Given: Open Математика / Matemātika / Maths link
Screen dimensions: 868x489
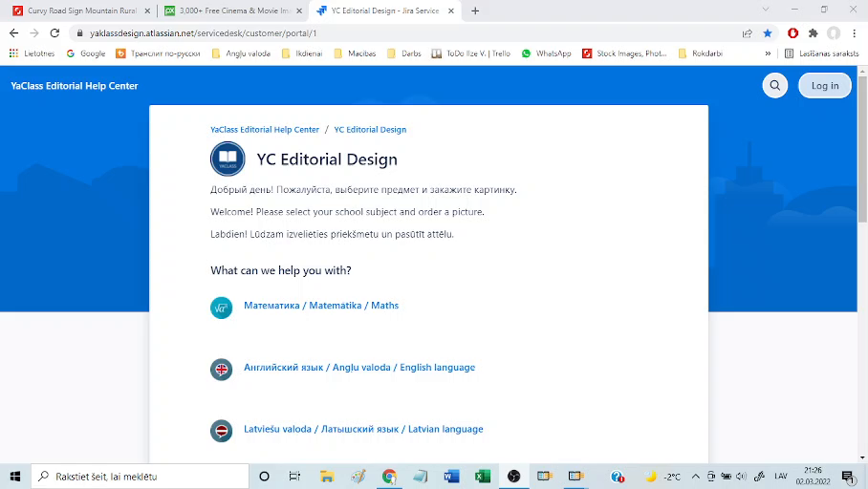Looking at the screenshot, I should (321, 306).
